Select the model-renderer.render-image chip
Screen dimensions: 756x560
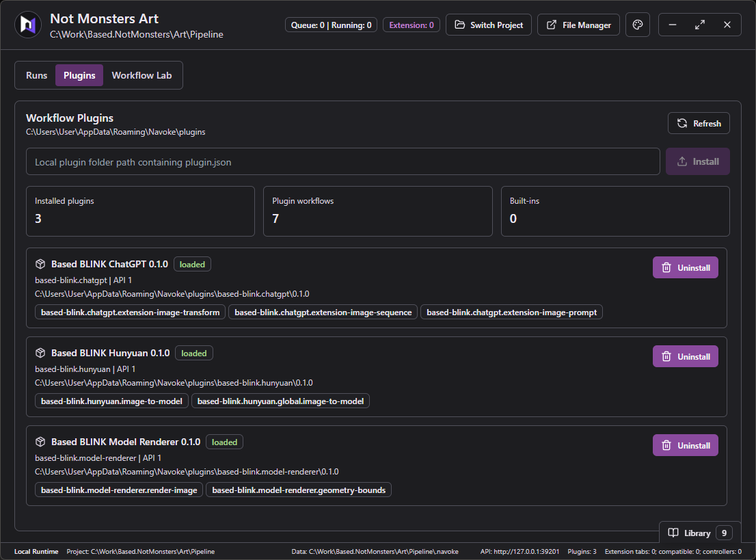point(119,490)
